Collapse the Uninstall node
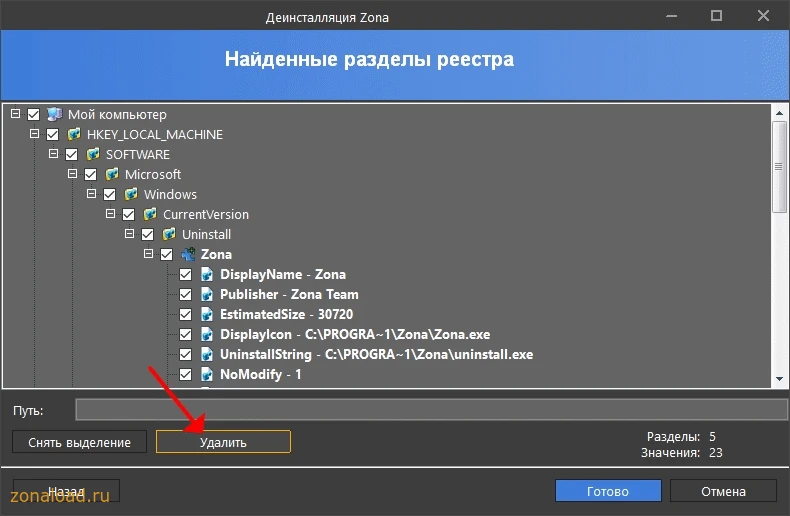The image size is (790, 516). (129, 233)
